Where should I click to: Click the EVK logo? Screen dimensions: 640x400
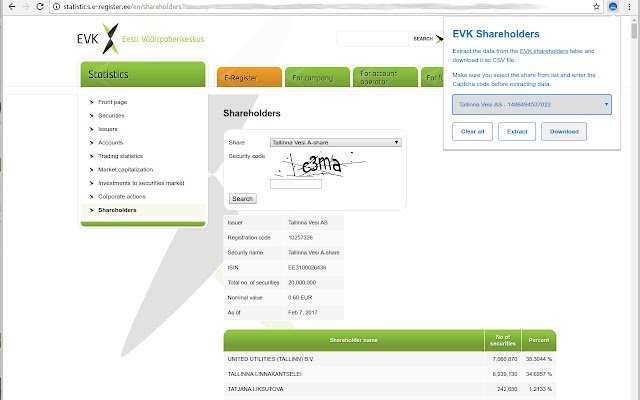(x=98, y=39)
